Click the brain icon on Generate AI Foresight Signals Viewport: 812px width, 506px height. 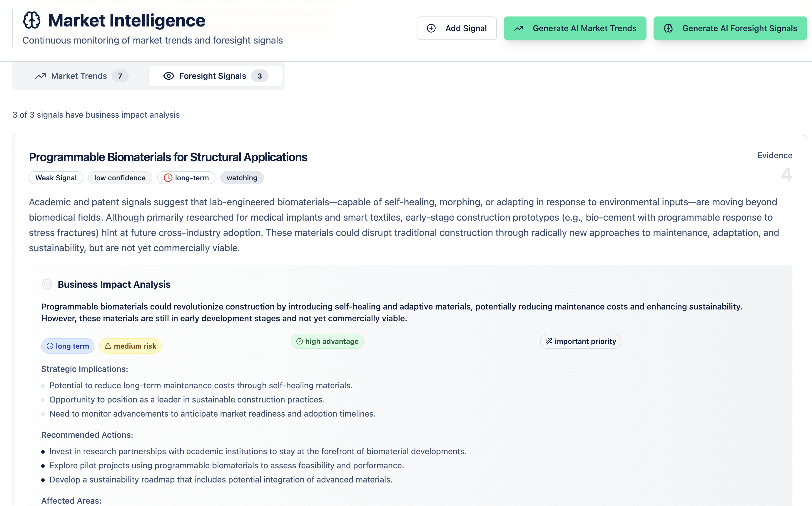pyautogui.click(x=668, y=29)
